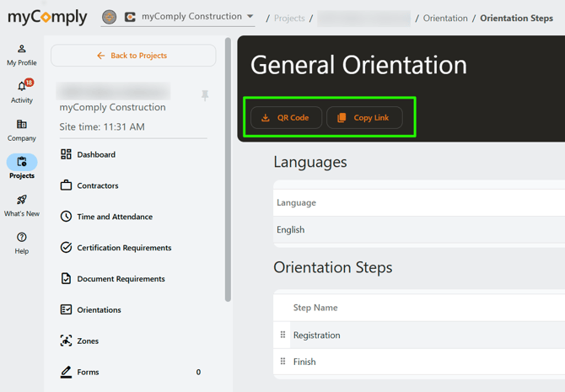Click the Dashboard grid icon
The width and height of the screenshot is (565, 392).
click(66, 154)
